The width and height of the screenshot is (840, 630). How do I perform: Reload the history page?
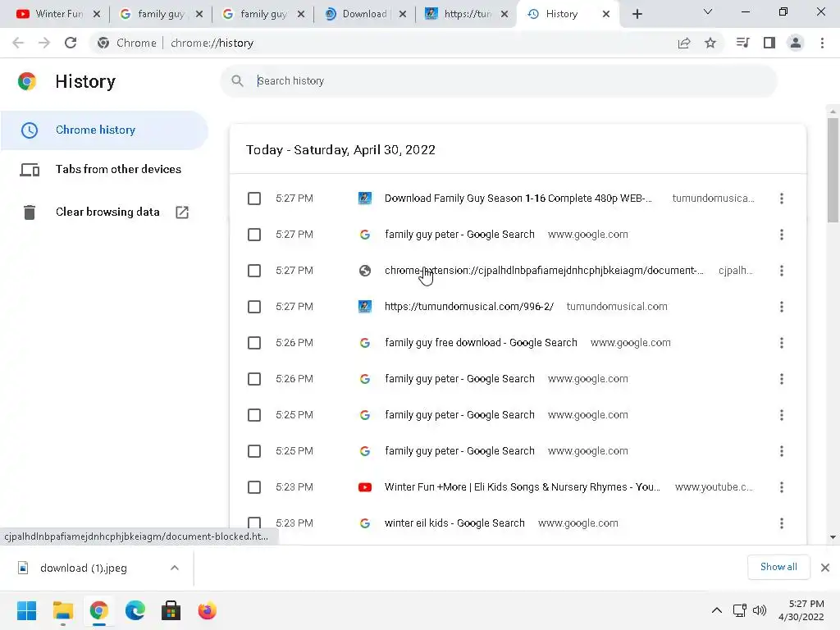[71, 43]
